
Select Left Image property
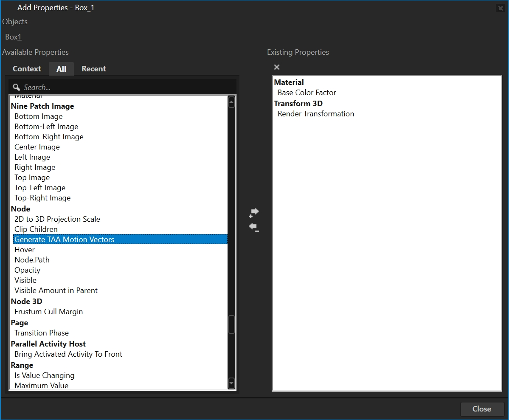click(32, 157)
